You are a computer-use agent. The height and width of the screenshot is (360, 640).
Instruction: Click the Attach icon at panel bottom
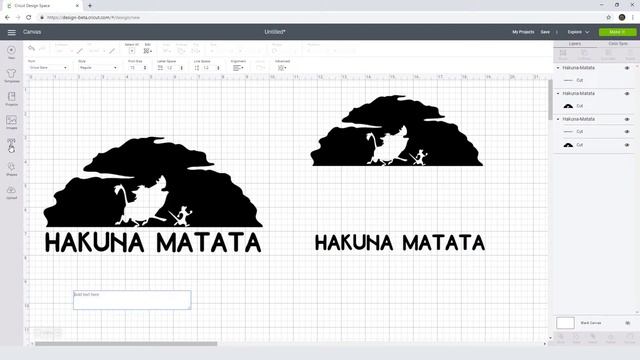(x=593, y=338)
